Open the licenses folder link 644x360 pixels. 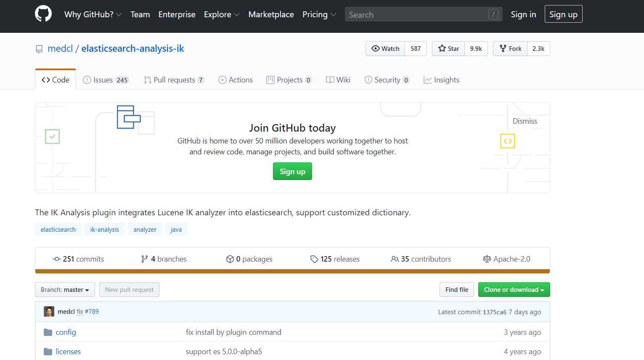68,352
